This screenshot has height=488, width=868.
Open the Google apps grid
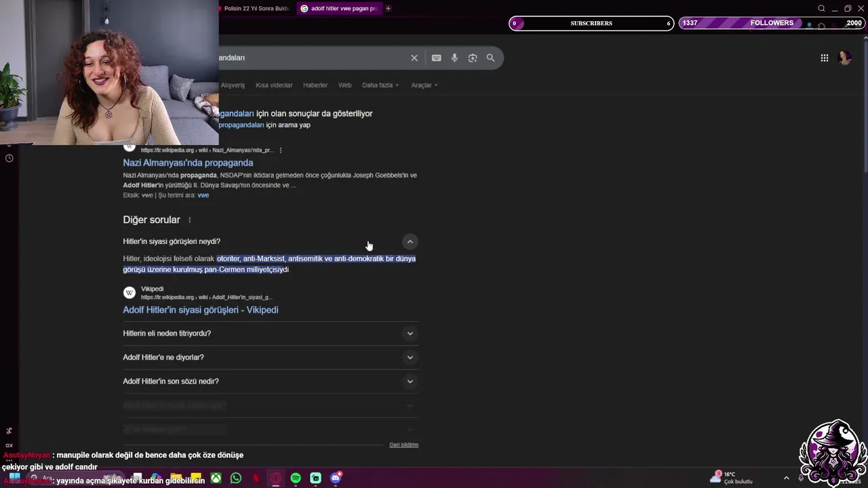pyautogui.click(x=825, y=58)
